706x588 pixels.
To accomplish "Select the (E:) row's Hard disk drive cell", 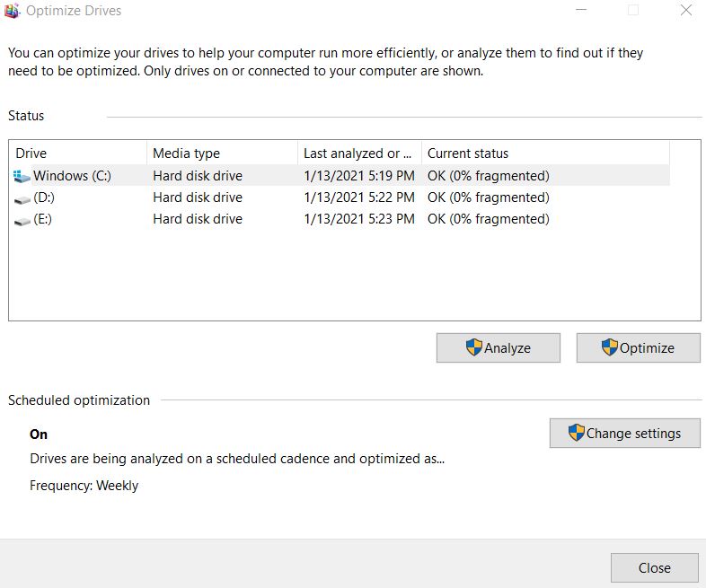I will pyautogui.click(x=198, y=219).
